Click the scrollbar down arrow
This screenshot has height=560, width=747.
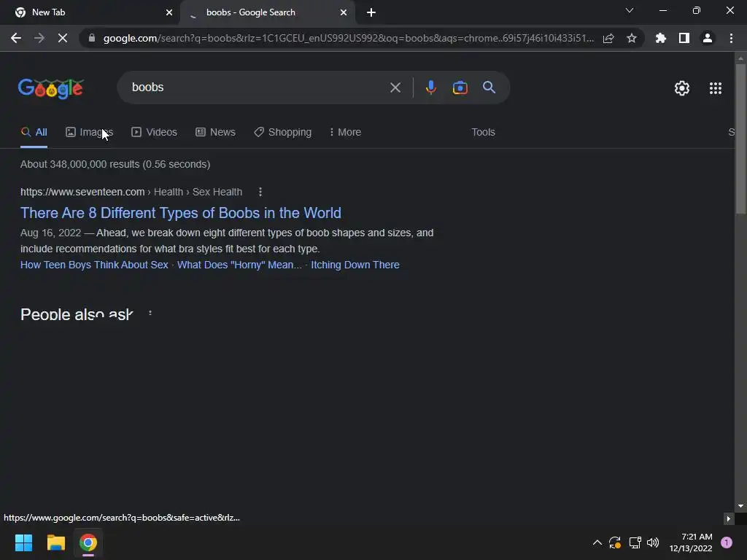[740, 506]
